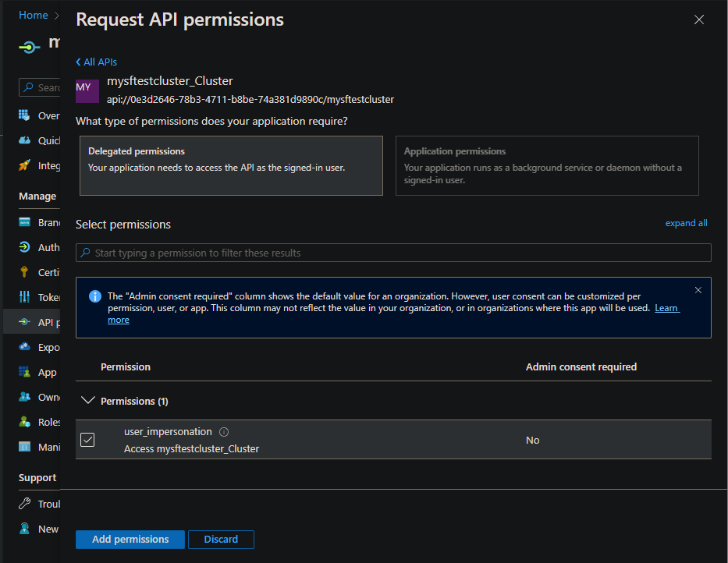728x563 pixels.
Task: Dismiss the admin consent info banner
Action: click(698, 290)
